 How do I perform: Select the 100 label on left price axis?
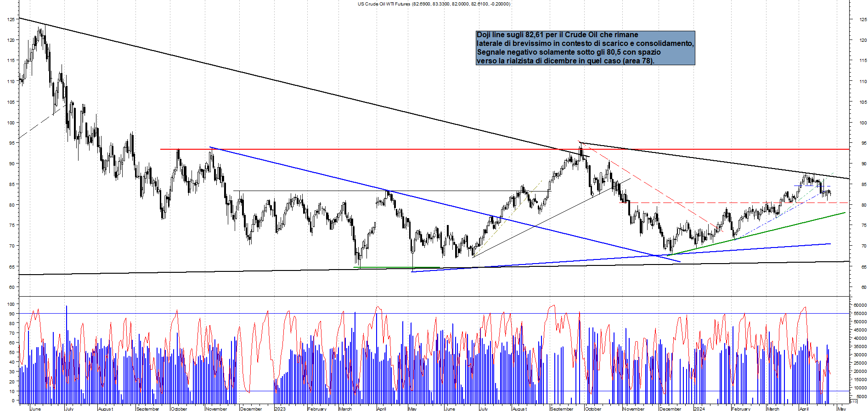coord(11,123)
